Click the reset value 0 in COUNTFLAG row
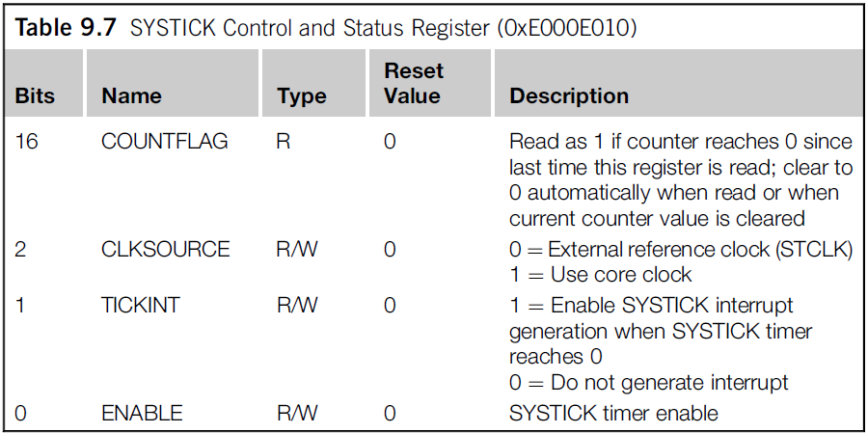Image resolution: width=868 pixels, height=433 pixels. (390, 142)
